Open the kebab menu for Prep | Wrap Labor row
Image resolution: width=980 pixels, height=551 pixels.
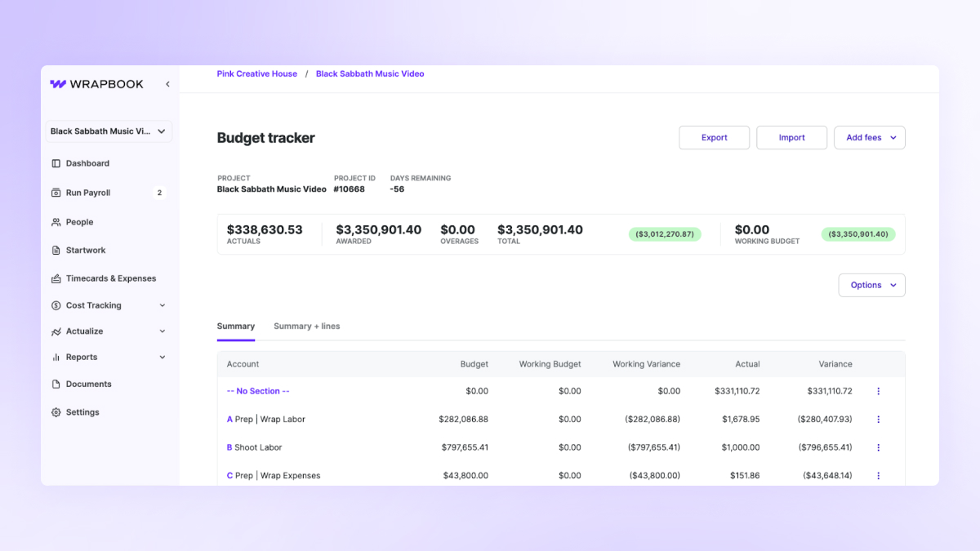(x=879, y=420)
